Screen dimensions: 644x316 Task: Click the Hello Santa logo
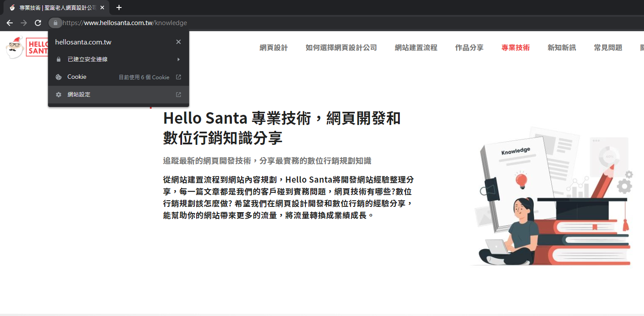tap(27, 48)
